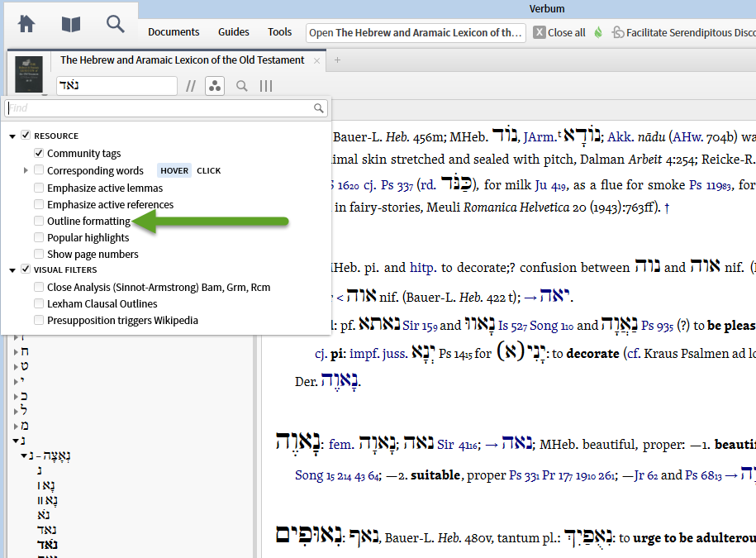Open the resource inline search magnifier
The height and width of the screenshot is (558, 756).
[241, 86]
